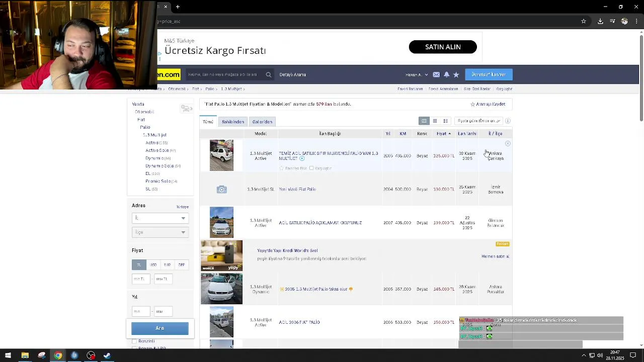Screen dimensions: 644x362
Task: Select the Tümü tab
Action: coord(208,121)
